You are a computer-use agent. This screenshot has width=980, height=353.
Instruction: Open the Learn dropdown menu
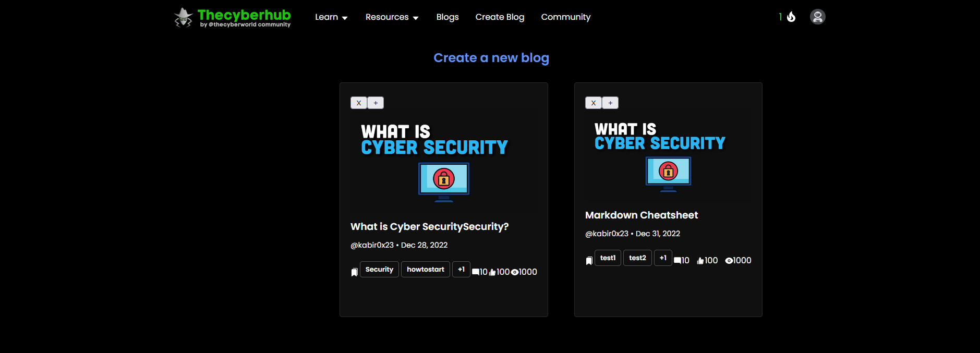[331, 17]
